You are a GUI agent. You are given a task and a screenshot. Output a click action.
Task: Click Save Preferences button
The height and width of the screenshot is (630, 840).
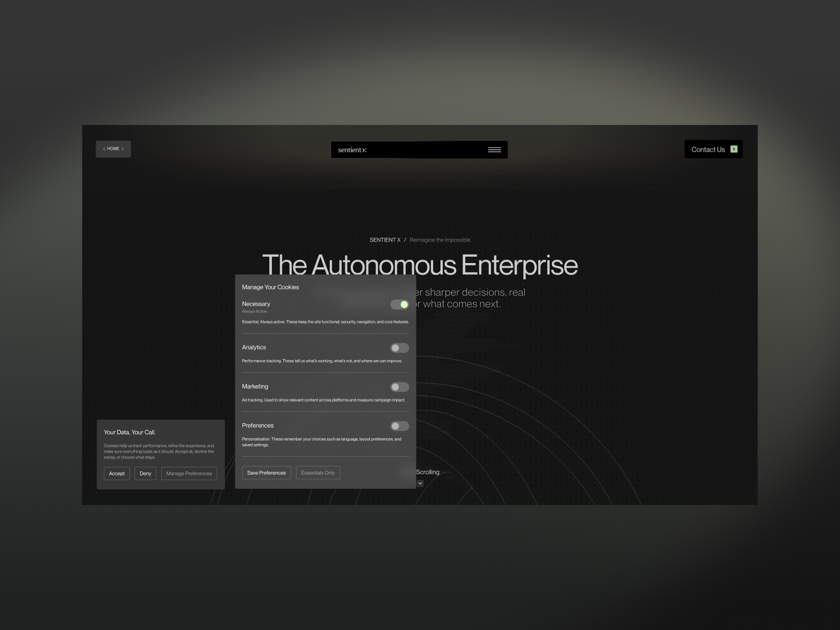pos(267,472)
